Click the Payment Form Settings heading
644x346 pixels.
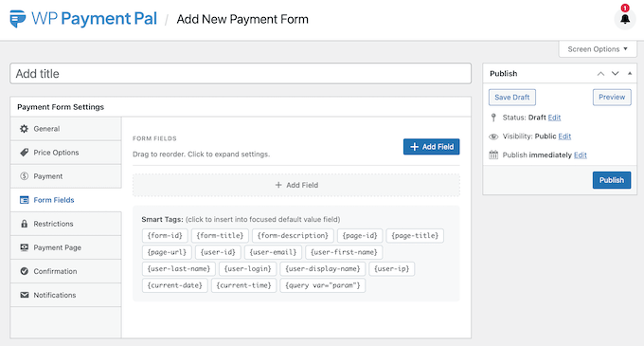[61, 107]
